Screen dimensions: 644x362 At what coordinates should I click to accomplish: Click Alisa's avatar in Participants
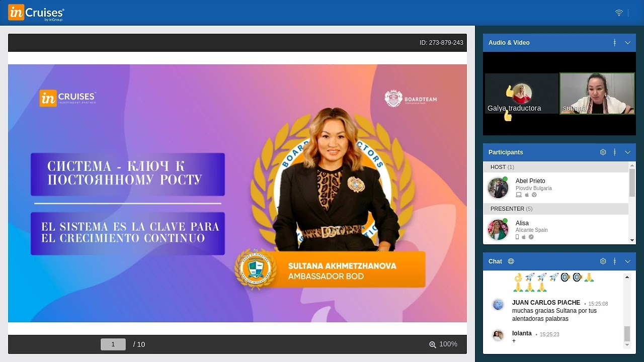(498, 230)
